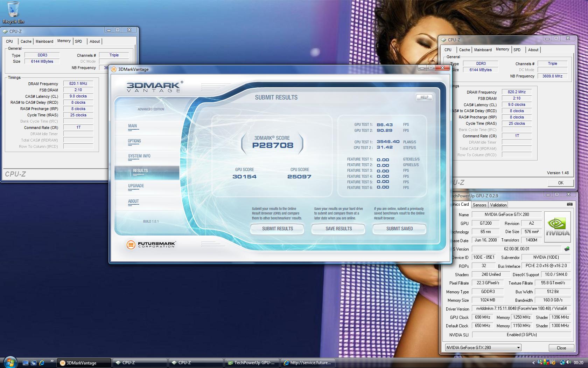Click the right CPU-Z window title icon

[x=444, y=40]
